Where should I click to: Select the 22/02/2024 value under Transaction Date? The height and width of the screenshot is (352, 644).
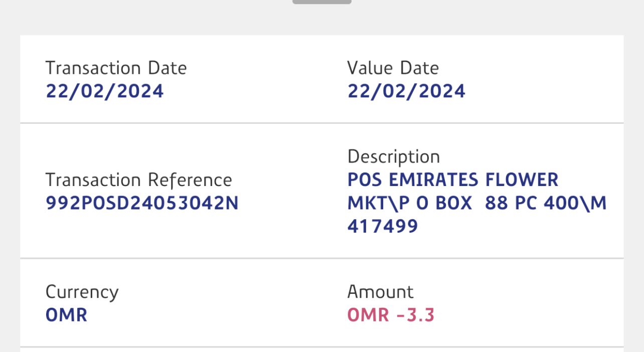[x=104, y=91]
